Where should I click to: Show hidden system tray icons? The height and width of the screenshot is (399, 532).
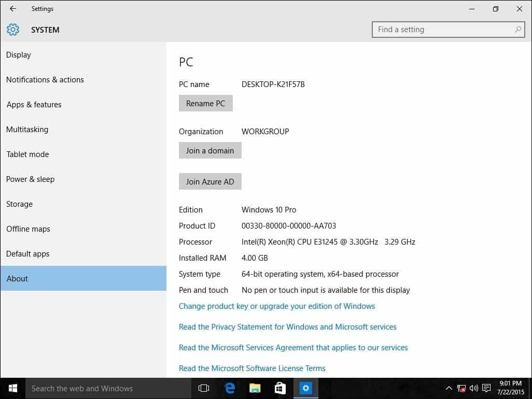(x=449, y=388)
